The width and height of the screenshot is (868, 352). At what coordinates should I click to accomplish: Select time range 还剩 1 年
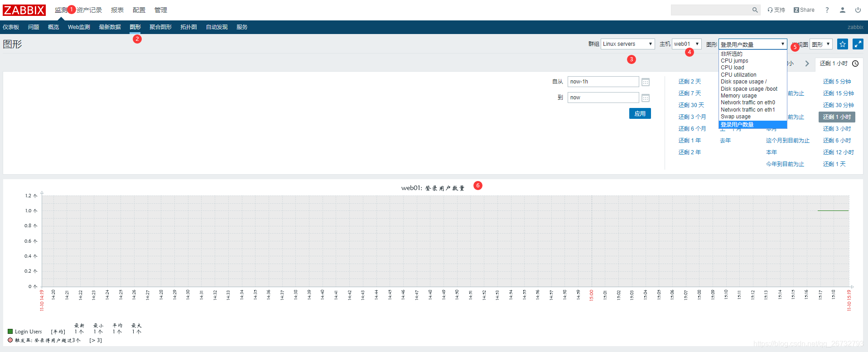click(x=690, y=141)
